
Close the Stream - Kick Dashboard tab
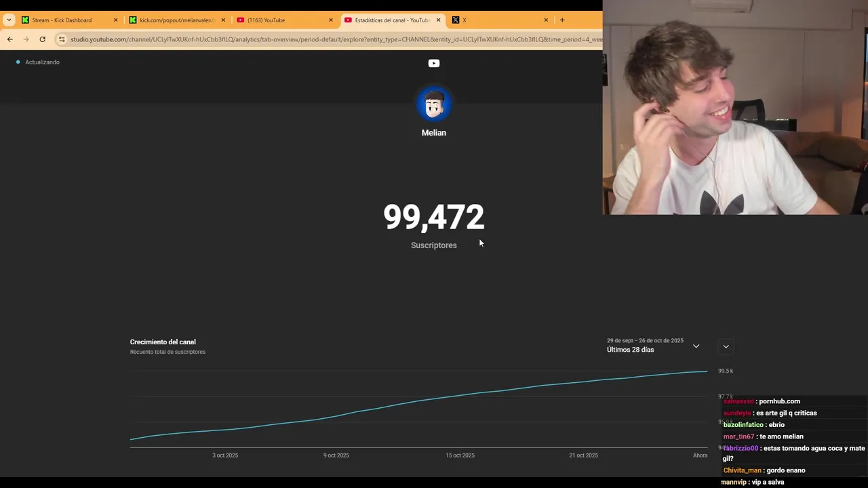[x=115, y=20]
